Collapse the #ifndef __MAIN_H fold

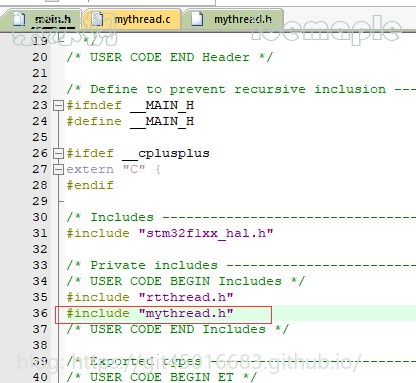58,106
